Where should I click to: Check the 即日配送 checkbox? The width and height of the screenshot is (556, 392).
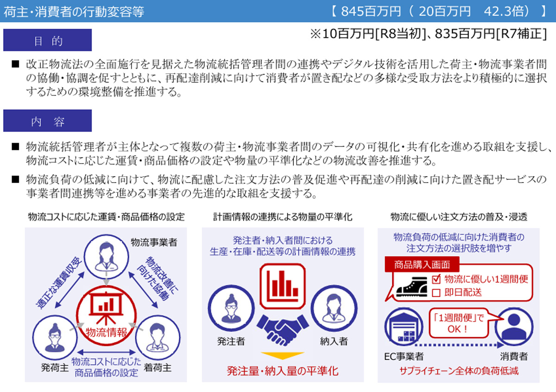tap(435, 292)
